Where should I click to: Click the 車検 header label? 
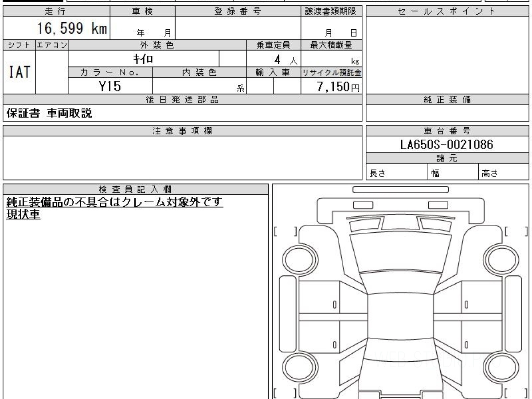coord(142,12)
